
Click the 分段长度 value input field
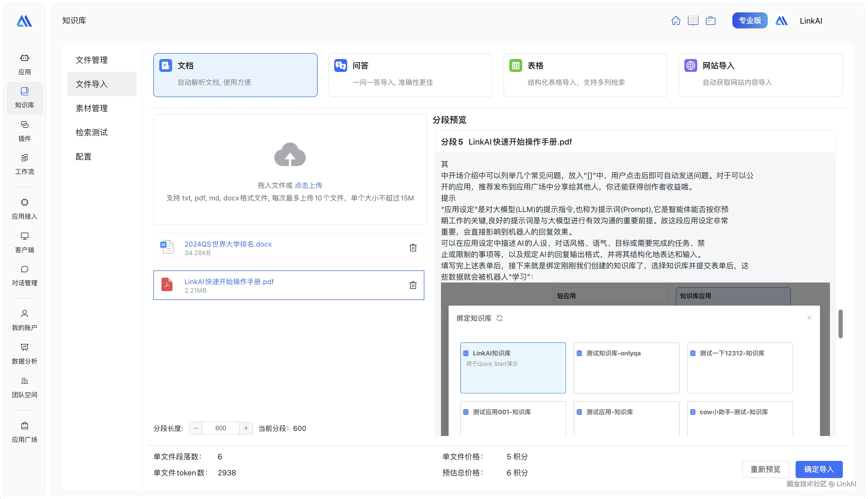click(x=221, y=428)
